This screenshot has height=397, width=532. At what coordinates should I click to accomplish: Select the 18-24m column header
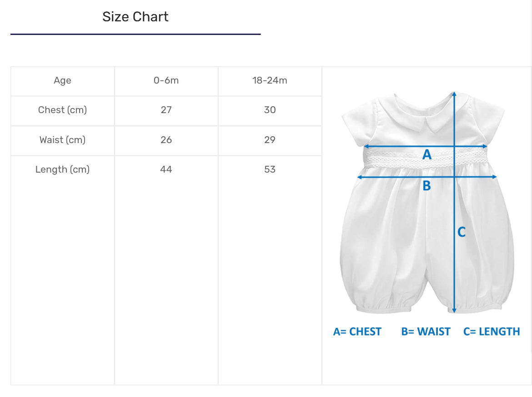270,81
